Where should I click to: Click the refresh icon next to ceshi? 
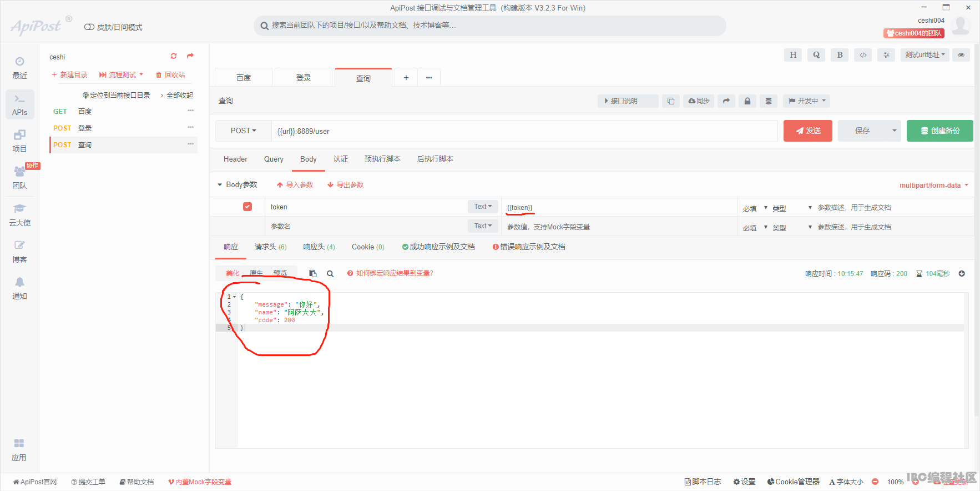click(174, 56)
